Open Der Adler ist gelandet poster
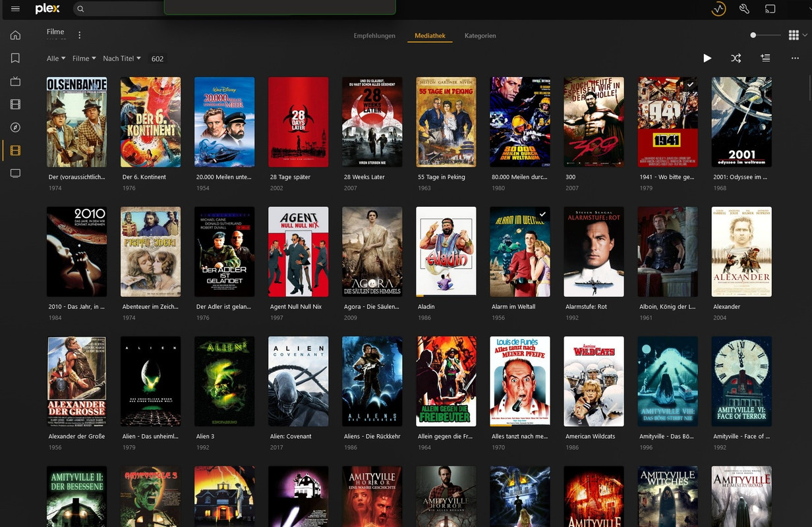The height and width of the screenshot is (527, 812). 224,252
